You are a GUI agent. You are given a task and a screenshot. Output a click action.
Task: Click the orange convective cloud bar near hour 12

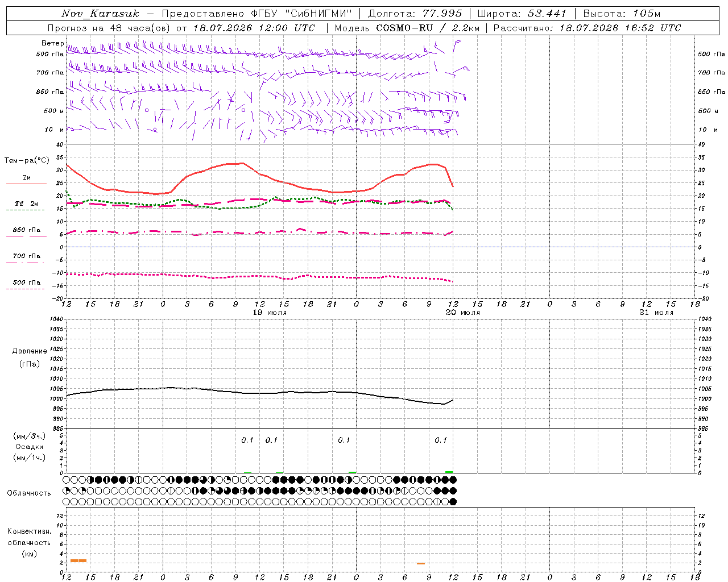[x=78, y=561]
